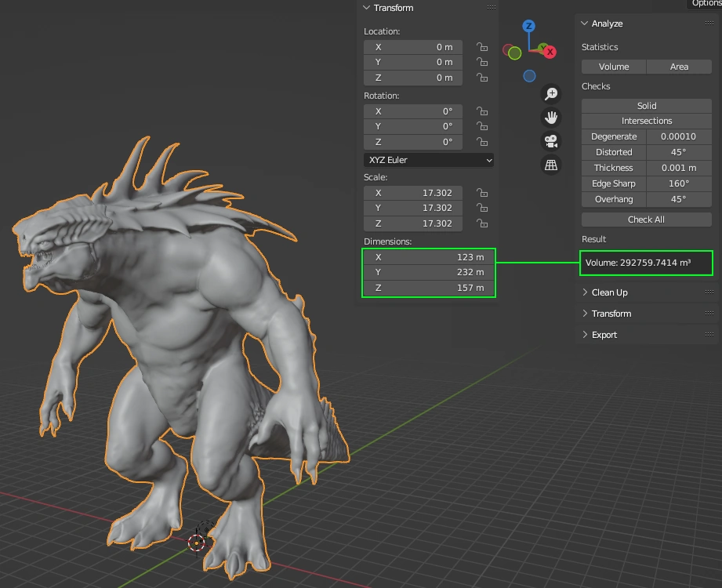Lock the Rotation X value
This screenshot has width=722, height=588.
(x=482, y=111)
